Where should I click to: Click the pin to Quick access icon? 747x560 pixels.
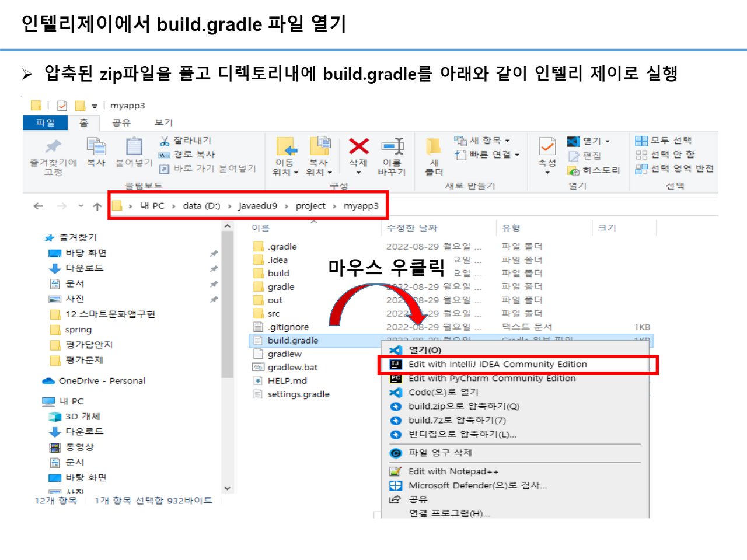53,146
